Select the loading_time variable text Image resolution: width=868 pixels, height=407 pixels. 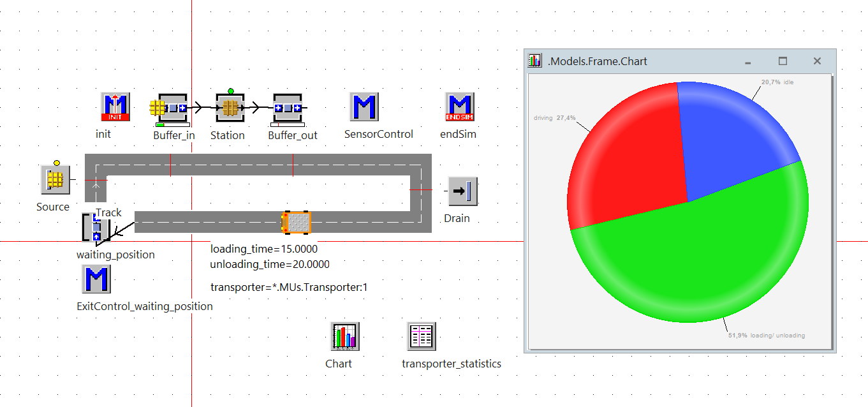263,249
